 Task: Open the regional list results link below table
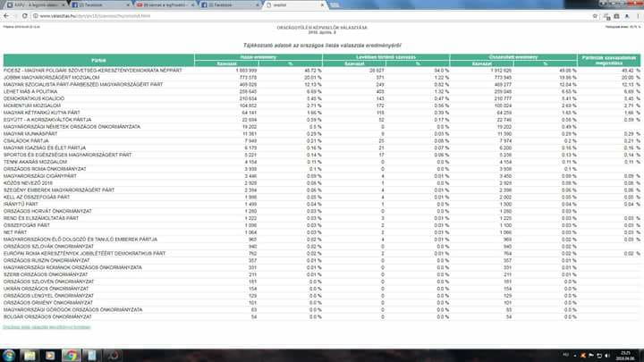tap(47, 327)
